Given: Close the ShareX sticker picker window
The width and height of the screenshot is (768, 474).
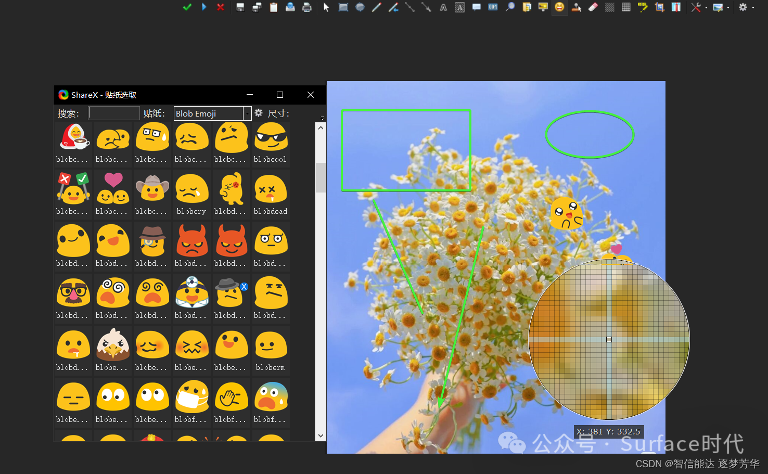Looking at the screenshot, I should click(311, 95).
